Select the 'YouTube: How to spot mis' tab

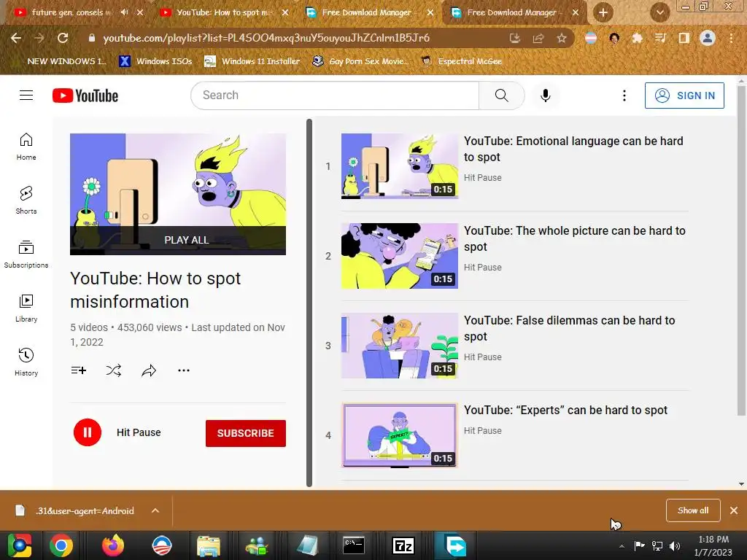[x=224, y=12]
